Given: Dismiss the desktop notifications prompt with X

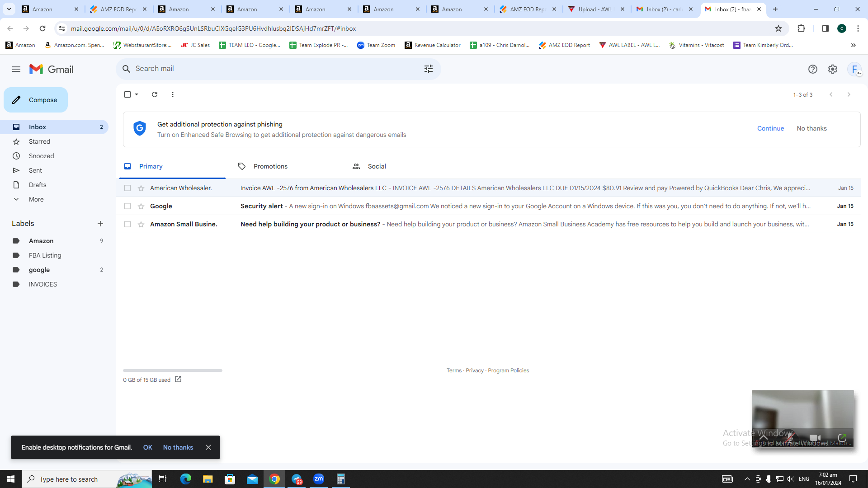Looking at the screenshot, I should (208, 447).
